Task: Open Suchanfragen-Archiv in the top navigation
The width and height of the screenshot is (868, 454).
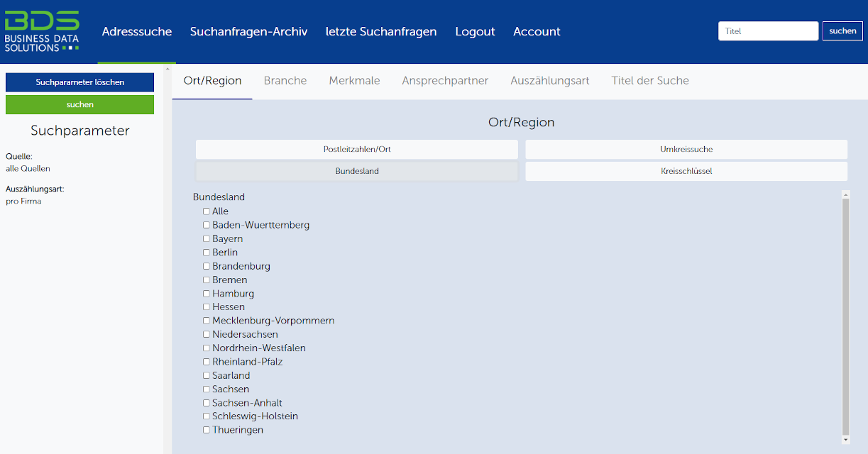Action: (x=248, y=31)
